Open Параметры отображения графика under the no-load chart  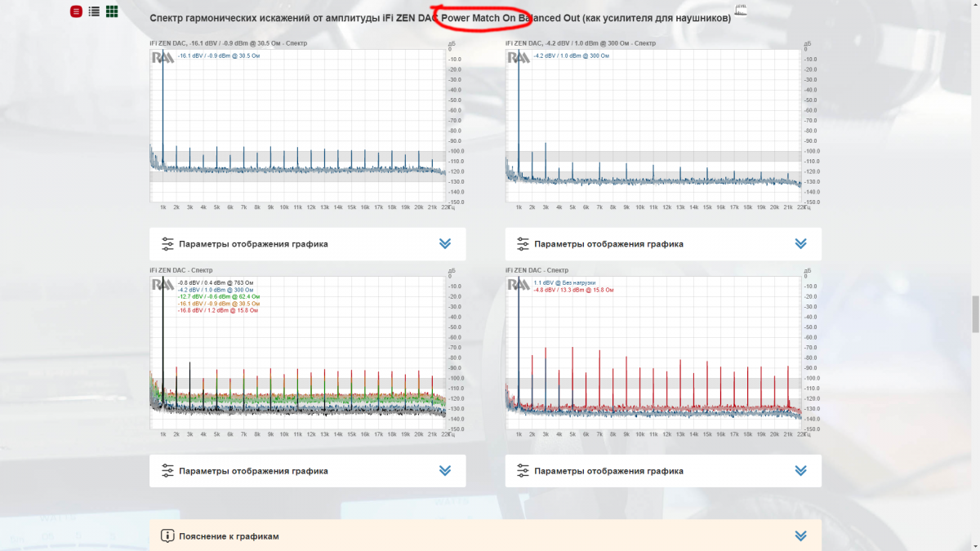pos(663,471)
